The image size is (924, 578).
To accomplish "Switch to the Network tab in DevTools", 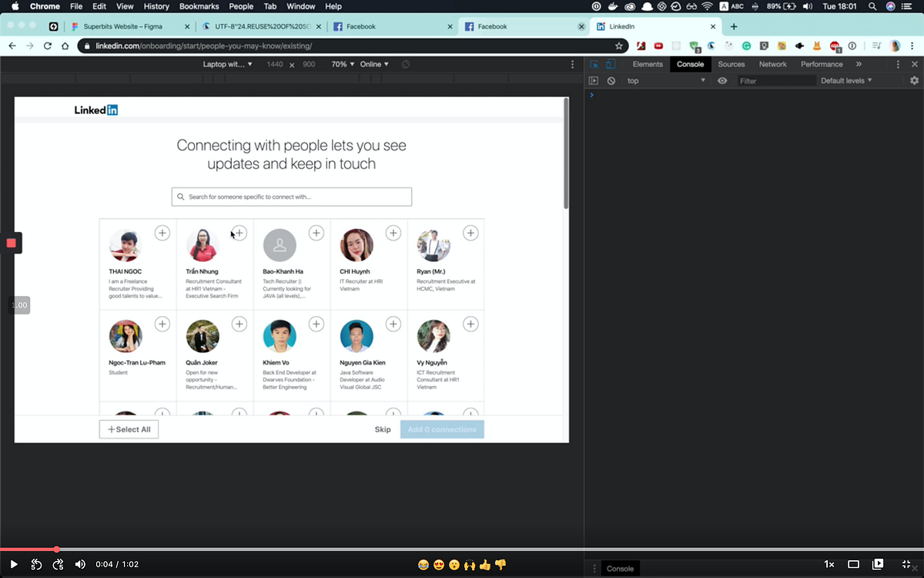I will 773,64.
